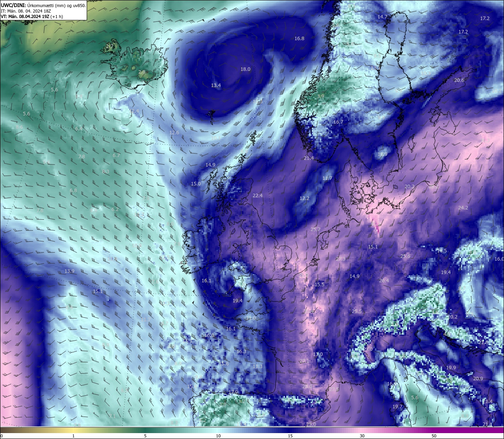Click the '15' tick on the color scale
The image size is (504, 439).
[x=290, y=436]
